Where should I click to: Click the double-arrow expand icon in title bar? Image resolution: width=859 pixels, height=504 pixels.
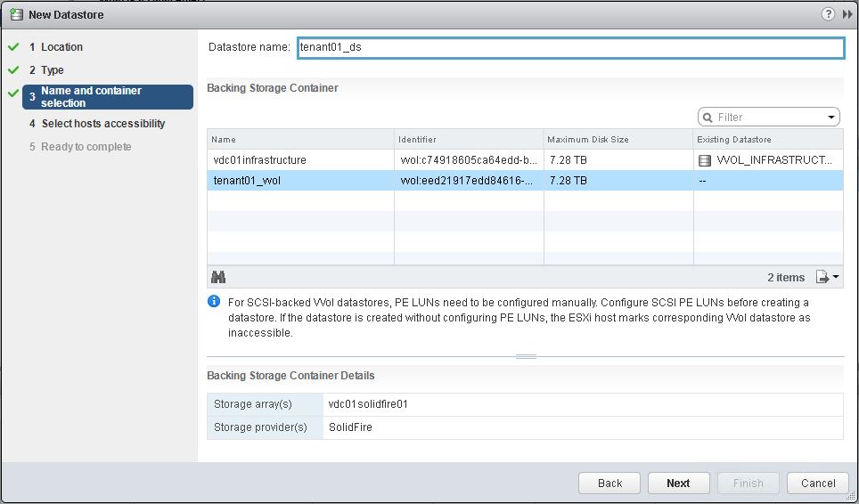pyautogui.click(x=847, y=15)
